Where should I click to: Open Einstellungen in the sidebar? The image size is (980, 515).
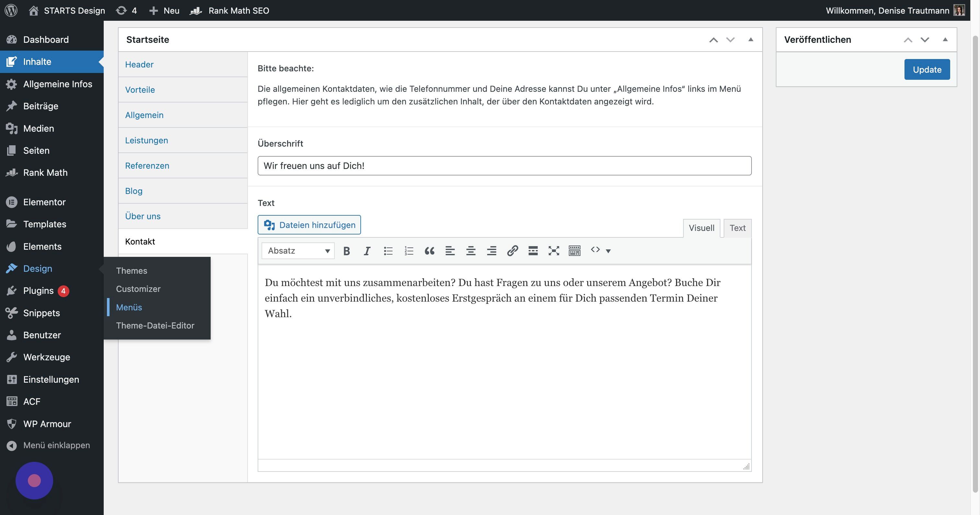pyautogui.click(x=52, y=379)
